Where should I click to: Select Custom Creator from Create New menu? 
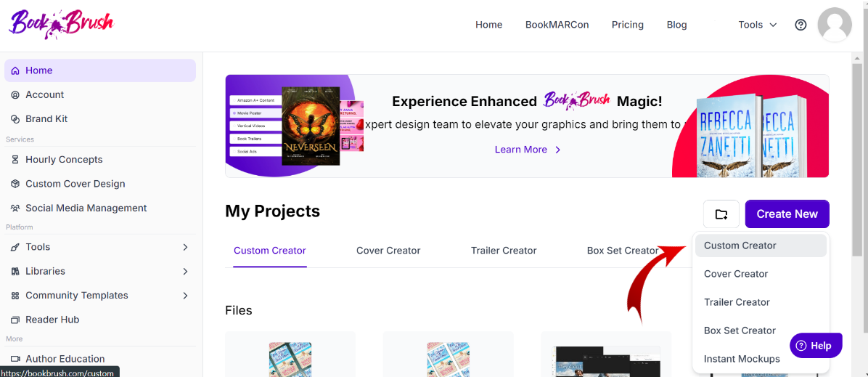(761, 246)
